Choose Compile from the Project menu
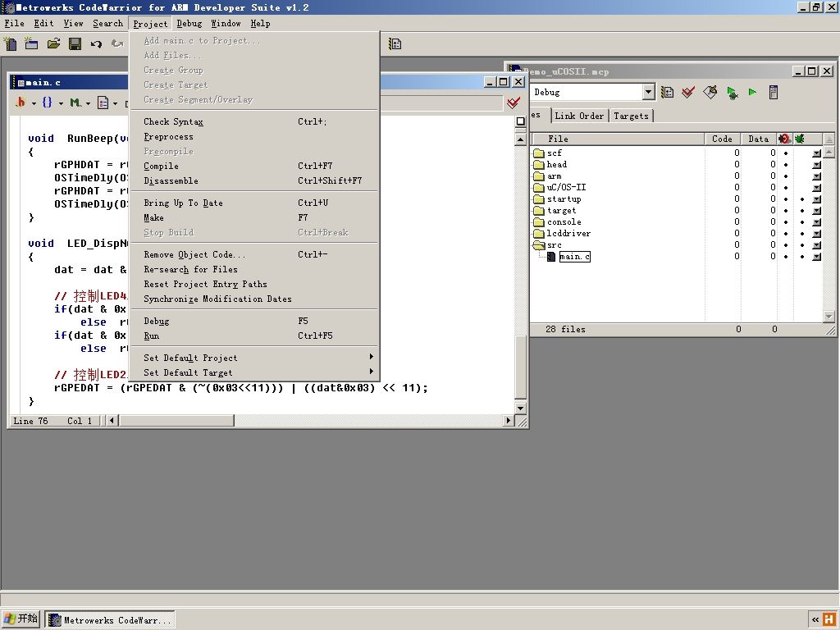The width and height of the screenshot is (840, 630). click(x=254, y=166)
